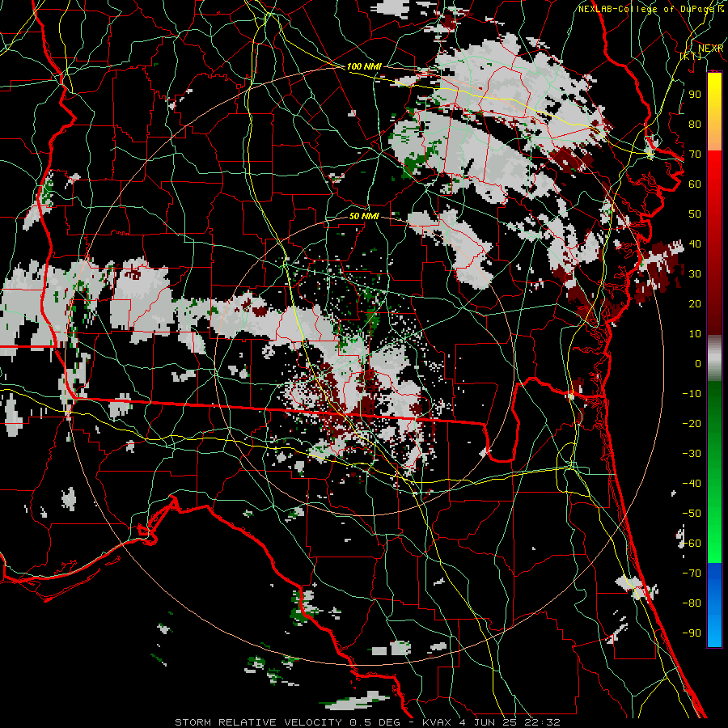Click the "-50" value on the velocity scale
Viewport: 728px width, 728px height.
pos(692,514)
